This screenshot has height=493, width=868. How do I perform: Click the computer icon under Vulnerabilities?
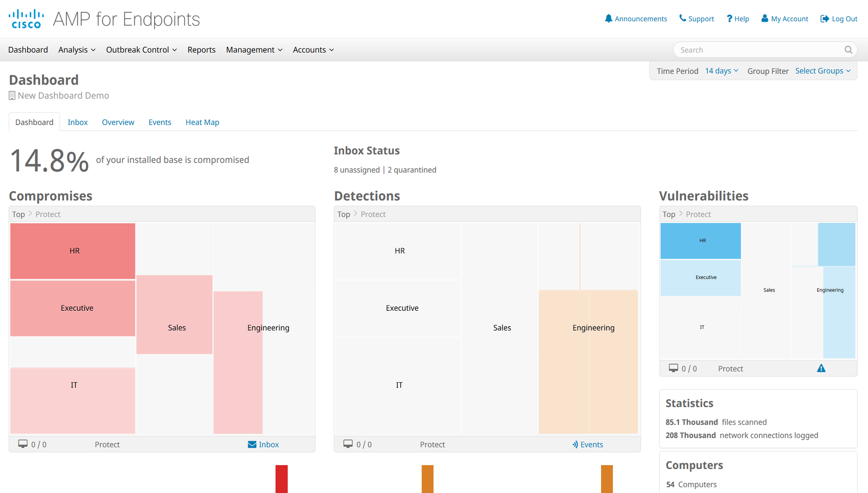673,368
